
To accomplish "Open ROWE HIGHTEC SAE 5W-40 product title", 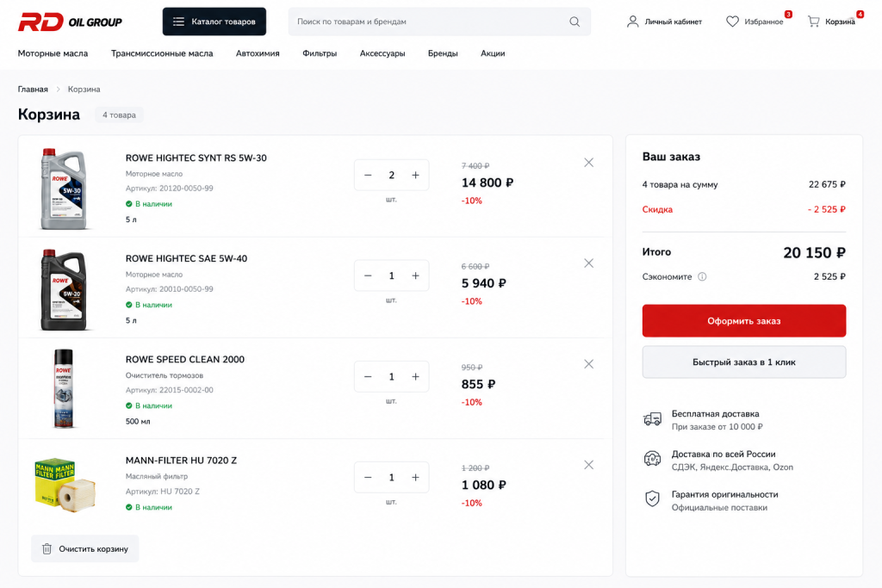I will [186, 258].
